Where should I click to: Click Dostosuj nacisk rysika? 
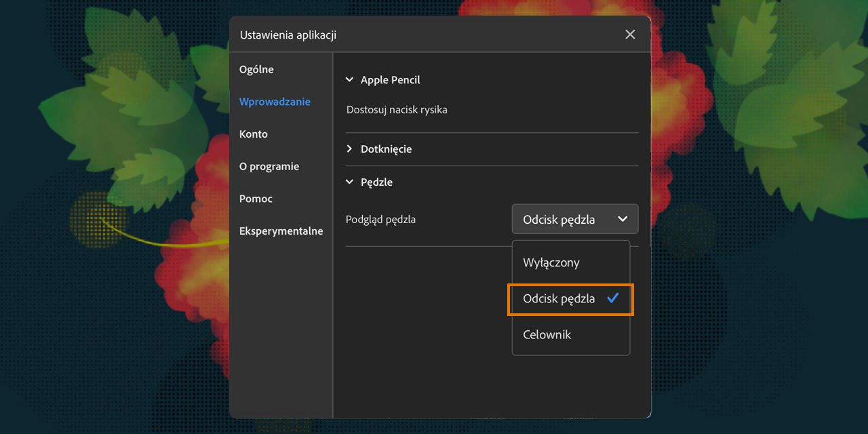(397, 109)
